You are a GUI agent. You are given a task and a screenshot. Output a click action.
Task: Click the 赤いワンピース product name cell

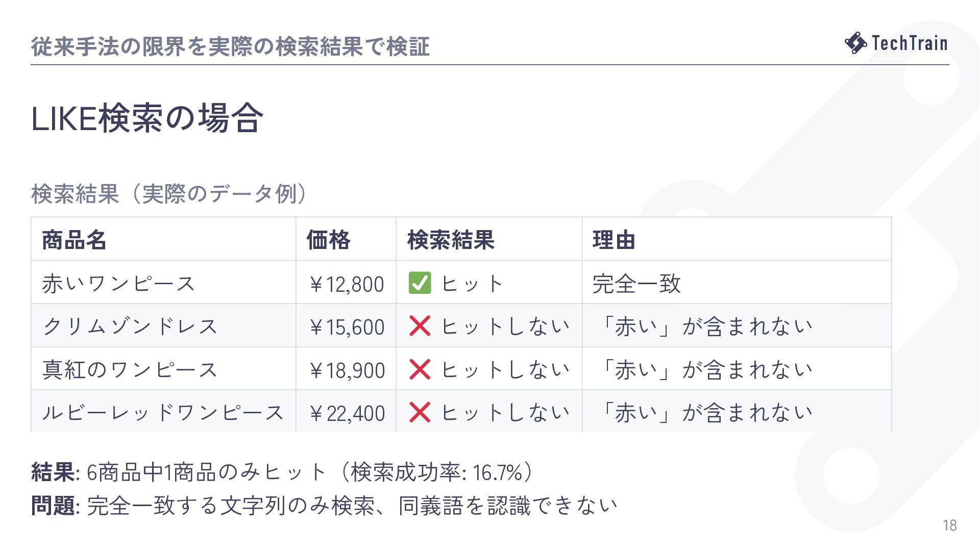(163, 283)
